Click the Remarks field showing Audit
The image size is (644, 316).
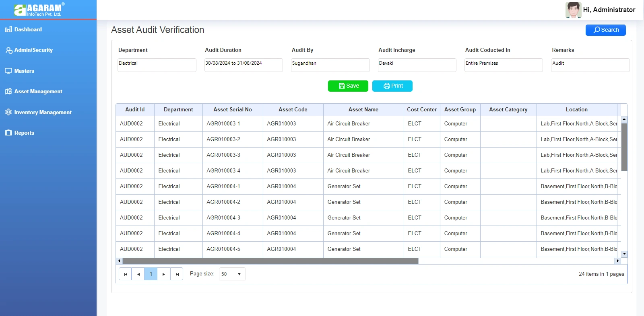(x=590, y=65)
